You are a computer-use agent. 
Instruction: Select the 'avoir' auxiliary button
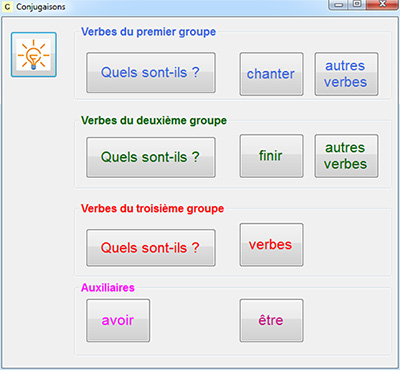coord(118,320)
